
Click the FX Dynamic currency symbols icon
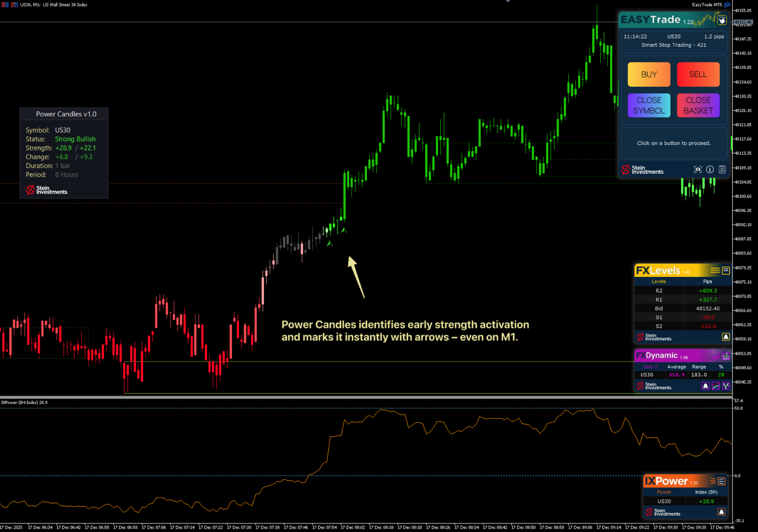[726, 386]
